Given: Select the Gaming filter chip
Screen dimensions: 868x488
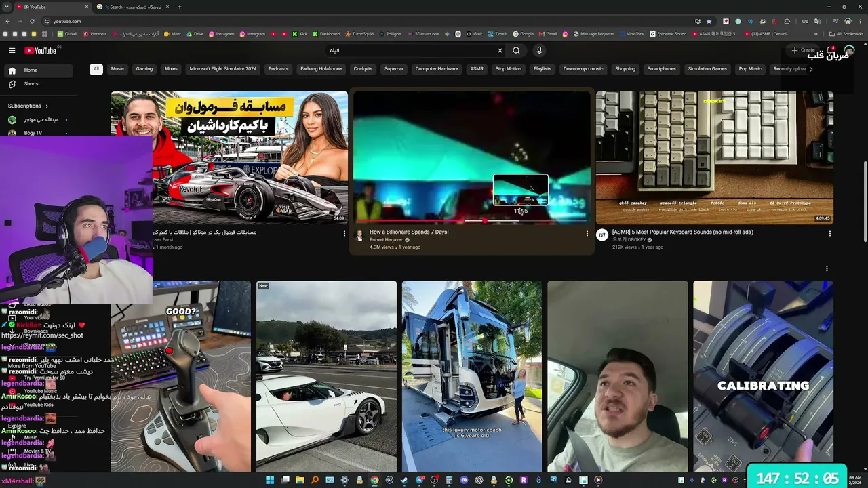Looking at the screenshot, I should (144, 69).
